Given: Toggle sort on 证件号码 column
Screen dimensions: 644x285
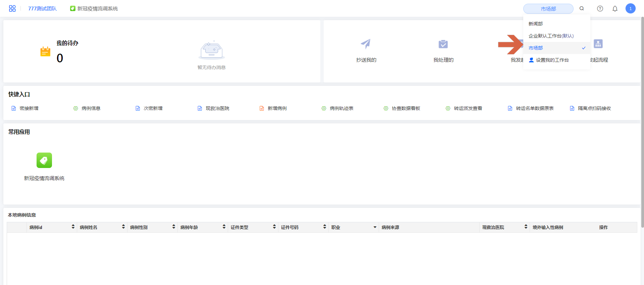Looking at the screenshot, I should click(x=324, y=227).
